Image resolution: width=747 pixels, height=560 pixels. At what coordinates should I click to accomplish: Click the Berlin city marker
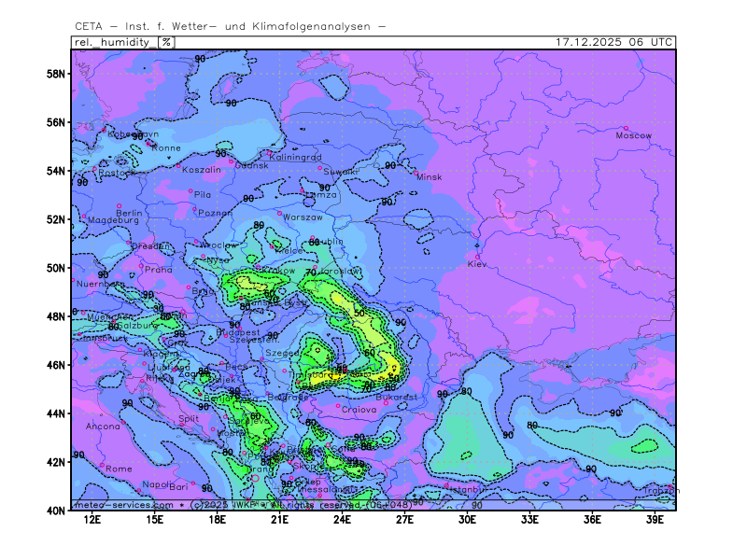point(119,205)
